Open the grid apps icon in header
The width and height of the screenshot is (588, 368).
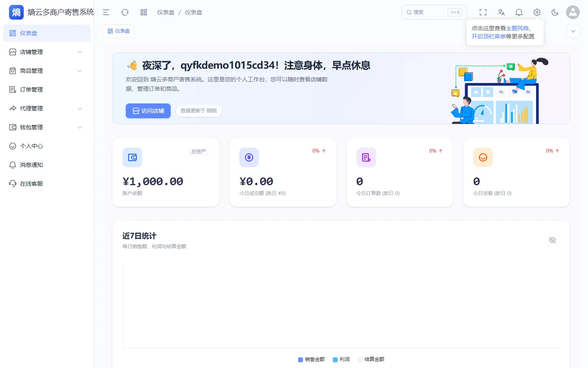click(x=144, y=12)
